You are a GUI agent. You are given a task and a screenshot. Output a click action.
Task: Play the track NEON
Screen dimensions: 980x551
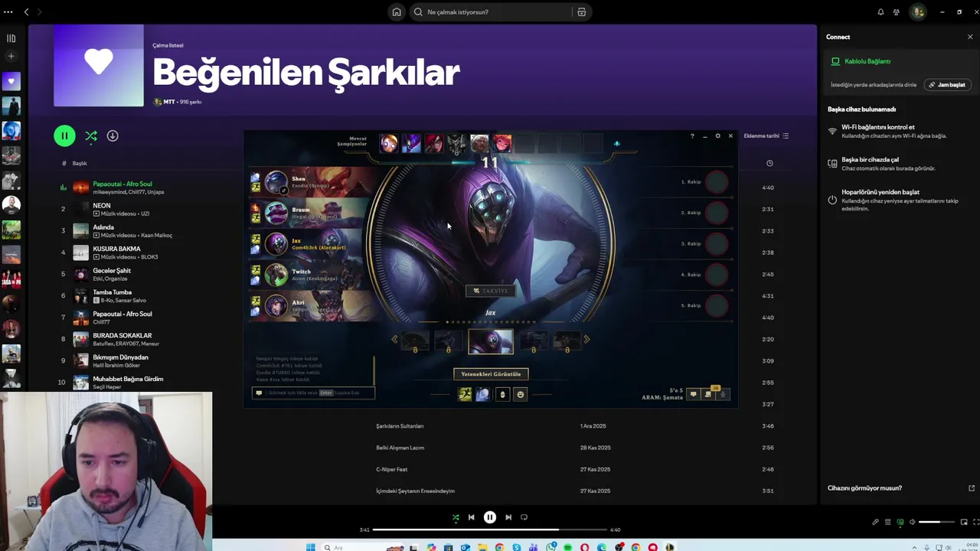[102, 206]
